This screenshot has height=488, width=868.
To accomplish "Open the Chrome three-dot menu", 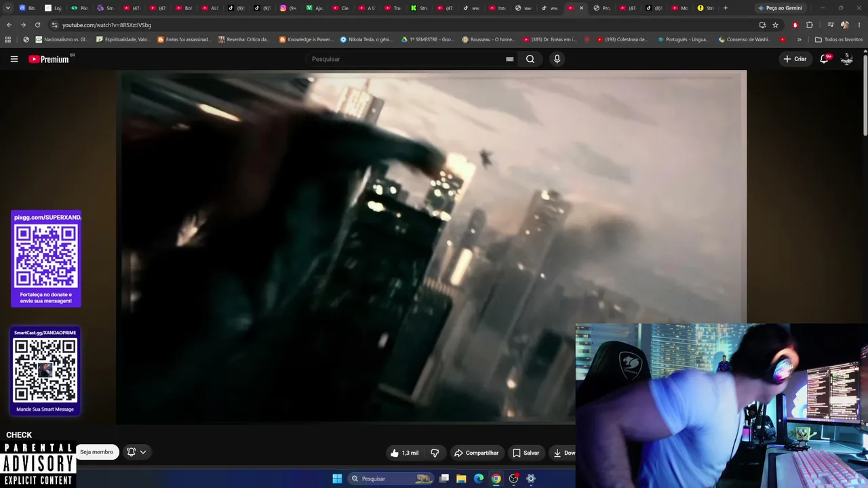I will point(859,25).
